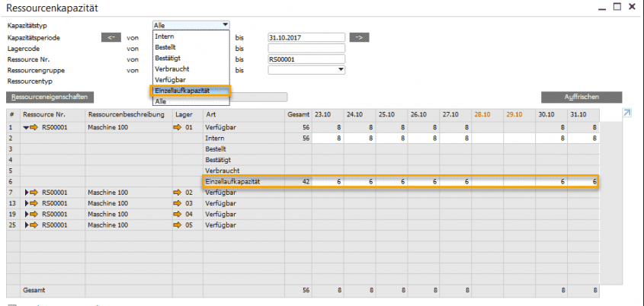Click the Ressource Nr. column header
Viewport: 644px width, 306px height.
point(53,115)
